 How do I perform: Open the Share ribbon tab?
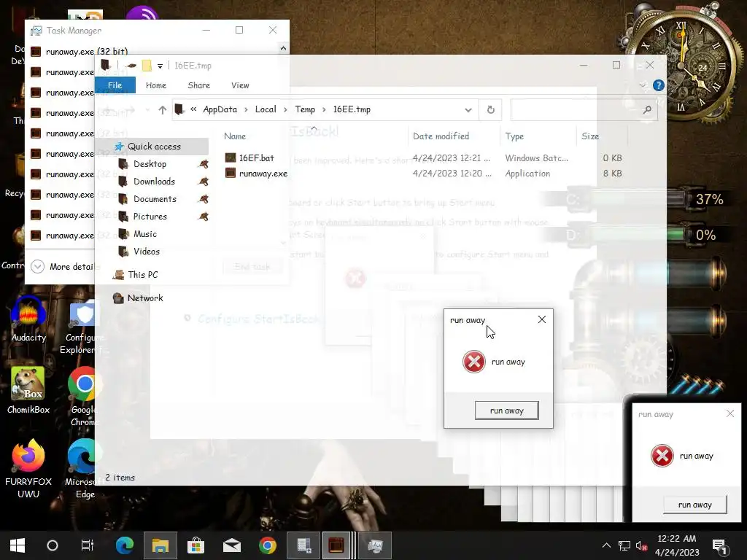[x=198, y=85]
